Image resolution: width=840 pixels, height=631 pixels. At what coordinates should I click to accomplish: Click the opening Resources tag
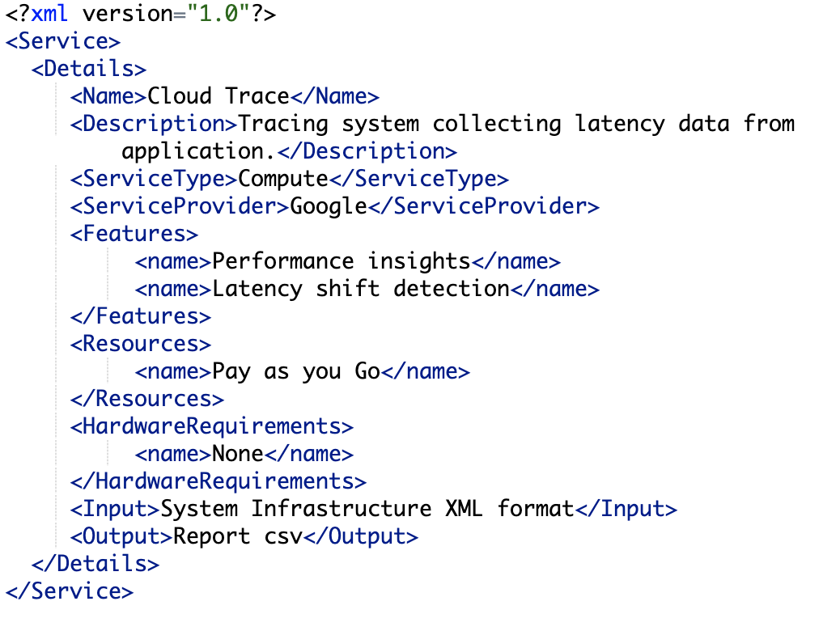[x=140, y=344]
